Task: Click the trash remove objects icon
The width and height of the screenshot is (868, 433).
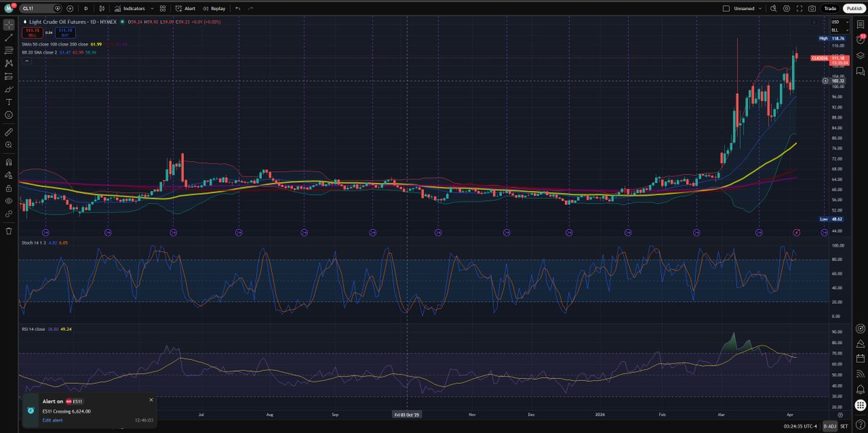Action: click(x=9, y=231)
